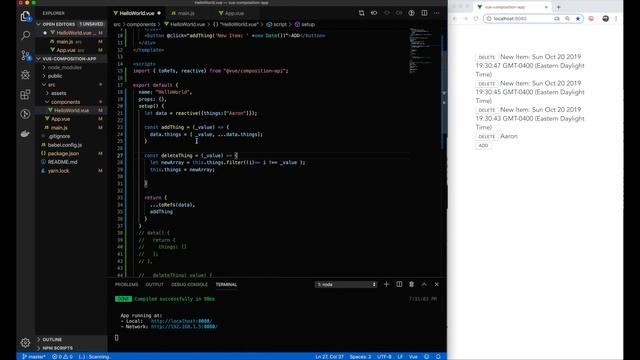Close the vue-composition-app Chrome tab

[546, 7]
